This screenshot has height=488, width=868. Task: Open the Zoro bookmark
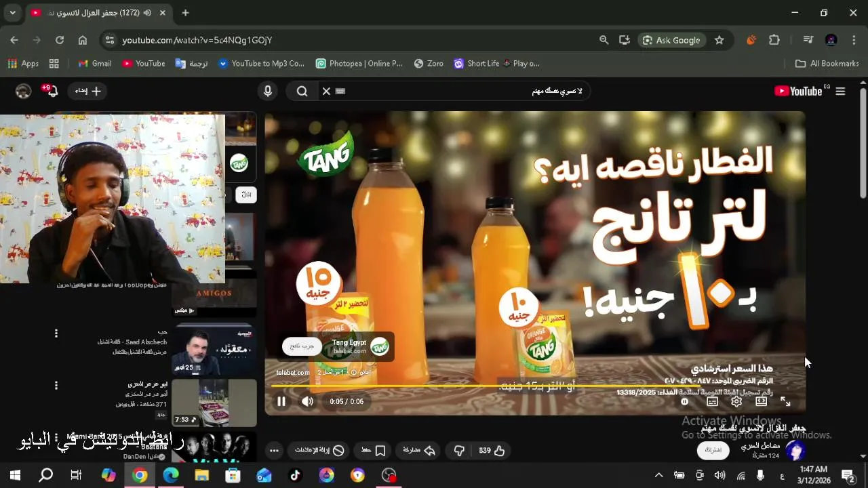click(429, 63)
